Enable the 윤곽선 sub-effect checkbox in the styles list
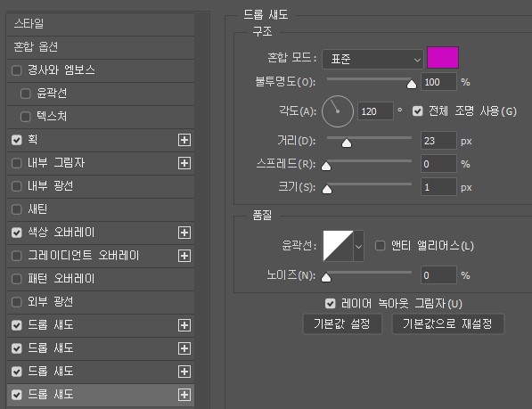The image size is (532, 409). tap(26, 94)
